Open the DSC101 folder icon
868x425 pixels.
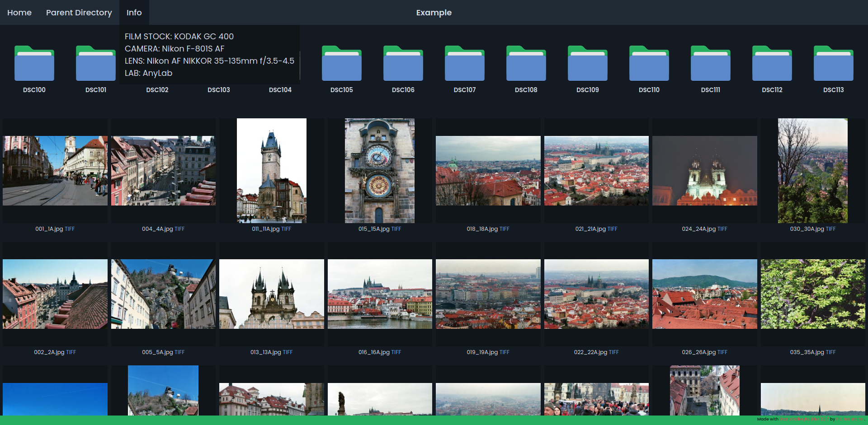96,64
